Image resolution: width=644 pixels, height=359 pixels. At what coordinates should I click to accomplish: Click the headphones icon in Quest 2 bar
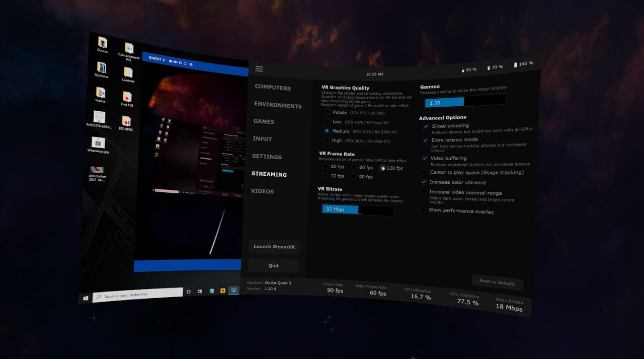tap(180, 62)
